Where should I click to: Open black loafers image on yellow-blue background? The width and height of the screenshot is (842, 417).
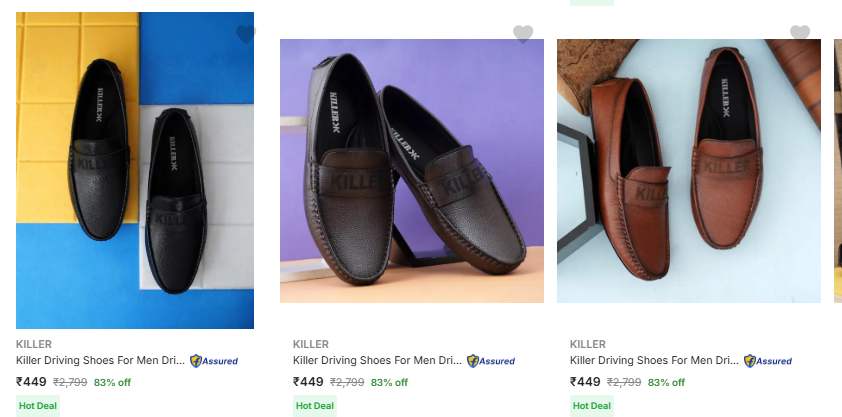coord(135,170)
